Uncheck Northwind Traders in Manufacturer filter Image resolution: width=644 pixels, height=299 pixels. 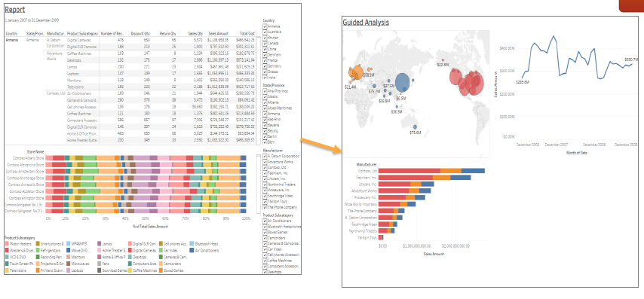[x=265, y=185]
